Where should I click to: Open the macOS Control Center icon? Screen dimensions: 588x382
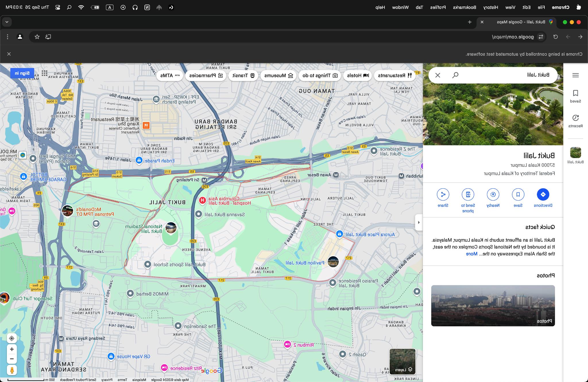(58, 7)
